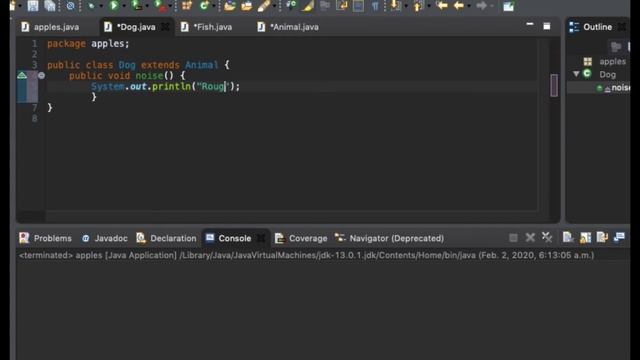The width and height of the screenshot is (640, 360).
Task: Click the Save icon in the toolbar
Action: point(33,6)
